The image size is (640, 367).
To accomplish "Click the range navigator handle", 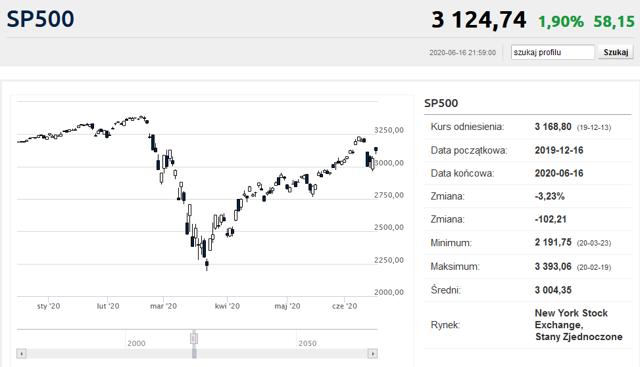I will tap(194, 338).
